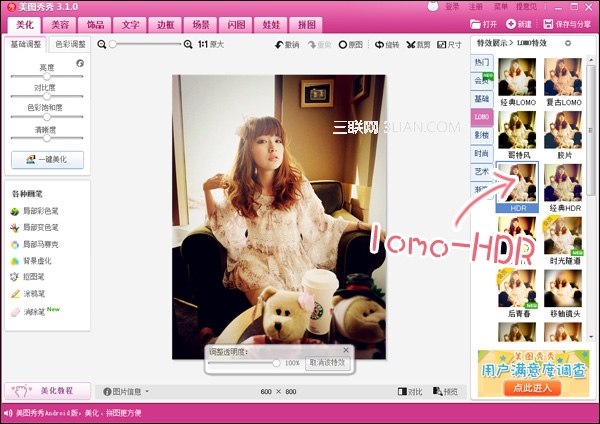Image resolution: width=600 pixels, height=424 pixels.
Task: Open the 饰品 tab
Action: click(x=95, y=25)
